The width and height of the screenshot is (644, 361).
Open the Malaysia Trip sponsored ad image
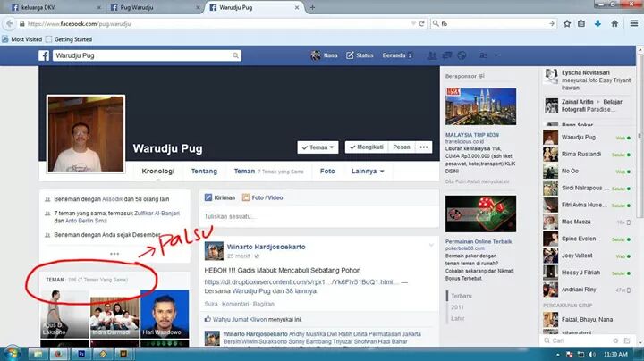(x=480, y=106)
